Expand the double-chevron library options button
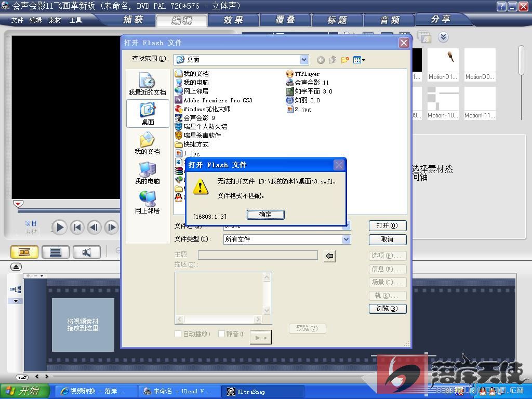The image size is (532, 399). [x=443, y=37]
